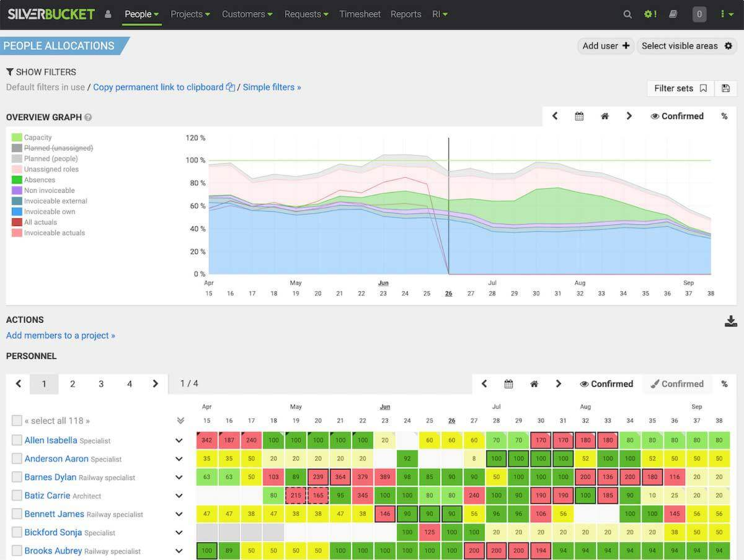Expand all rows with double chevron icon
744x560 pixels.
180,421
